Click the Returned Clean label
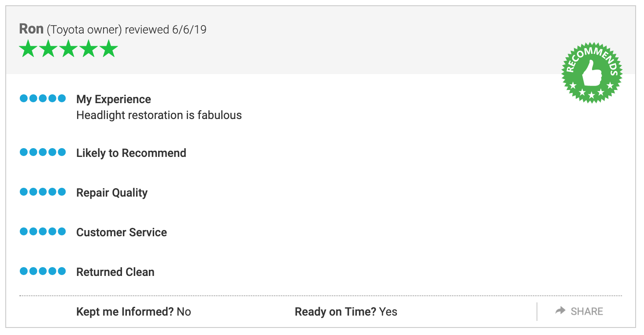Screen dimensions: 644x335 pyautogui.click(x=115, y=272)
